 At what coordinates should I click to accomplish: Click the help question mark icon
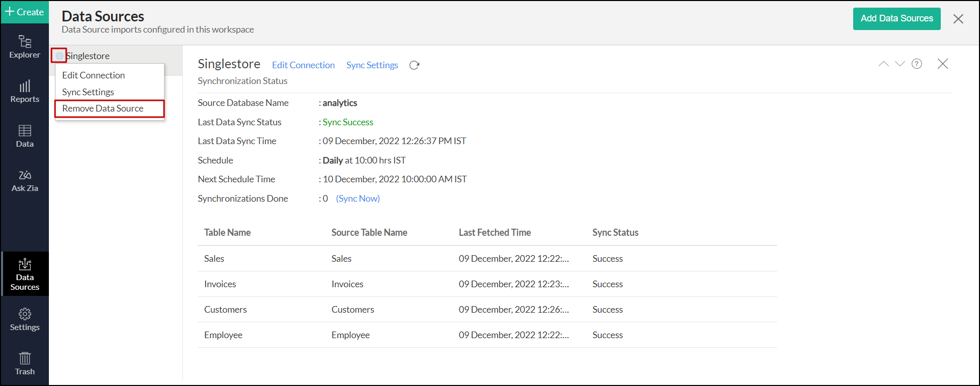click(x=916, y=64)
